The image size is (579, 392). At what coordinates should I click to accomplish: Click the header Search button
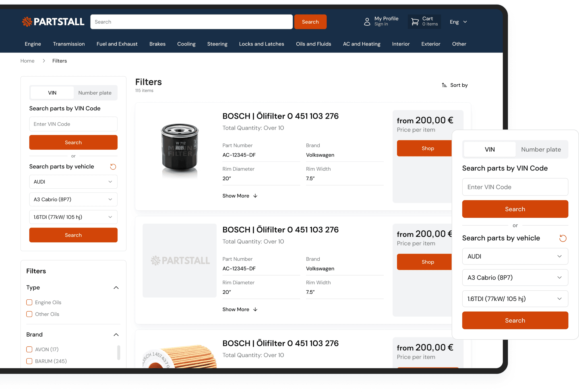click(x=310, y=22)
